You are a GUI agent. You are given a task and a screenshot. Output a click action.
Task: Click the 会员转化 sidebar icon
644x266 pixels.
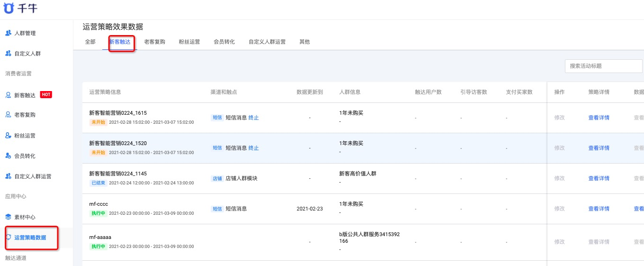click(x=8, y=156)
